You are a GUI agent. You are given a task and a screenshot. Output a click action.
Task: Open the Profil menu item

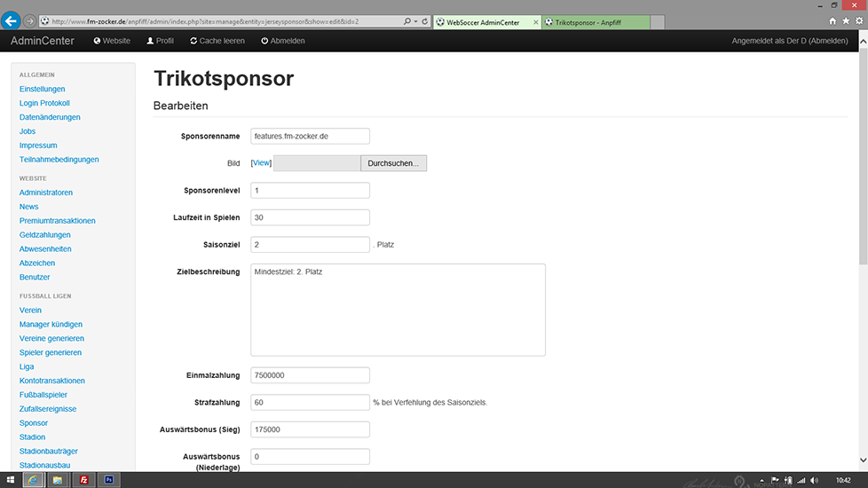(161, 41)
